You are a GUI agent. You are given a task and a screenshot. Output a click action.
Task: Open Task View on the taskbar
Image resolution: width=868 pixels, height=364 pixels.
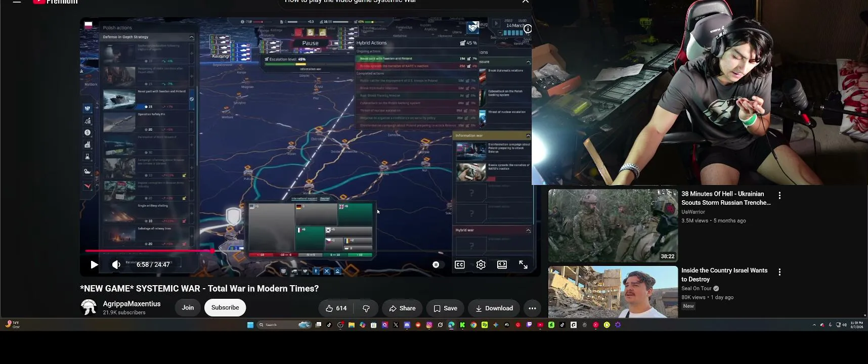click(x=318, y=325)
